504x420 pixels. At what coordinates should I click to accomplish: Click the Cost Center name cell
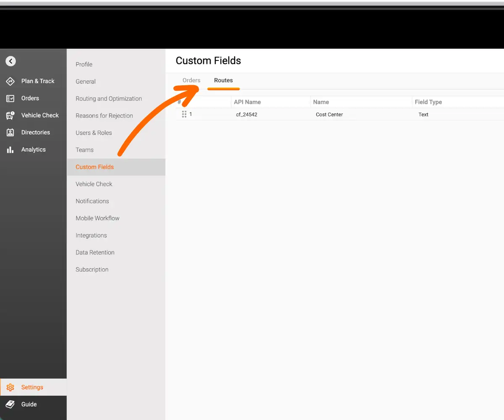(329, 114)
